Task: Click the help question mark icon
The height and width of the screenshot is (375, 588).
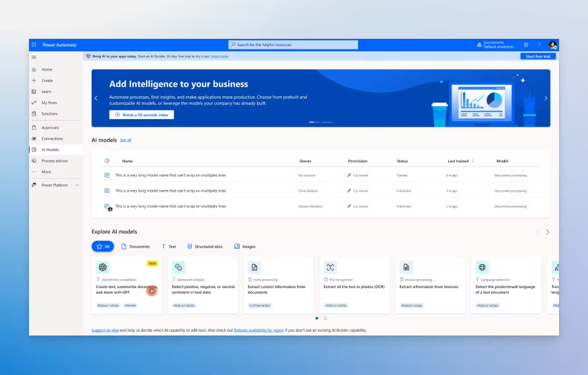Action: tap(539, 45)
